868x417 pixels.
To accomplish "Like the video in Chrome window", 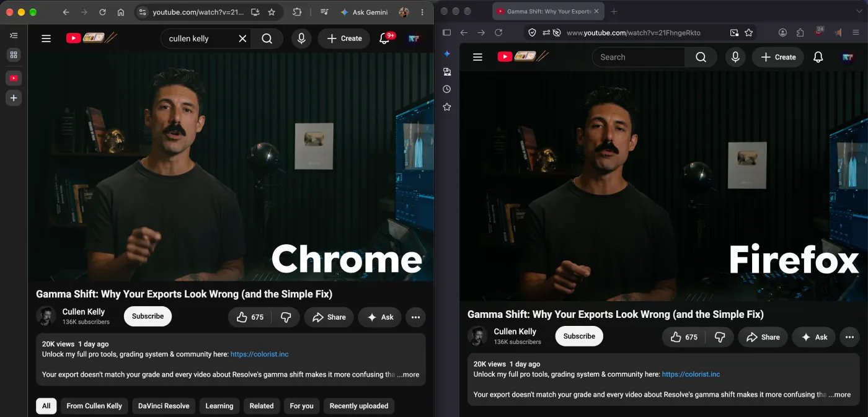I will tap(250, 317).
